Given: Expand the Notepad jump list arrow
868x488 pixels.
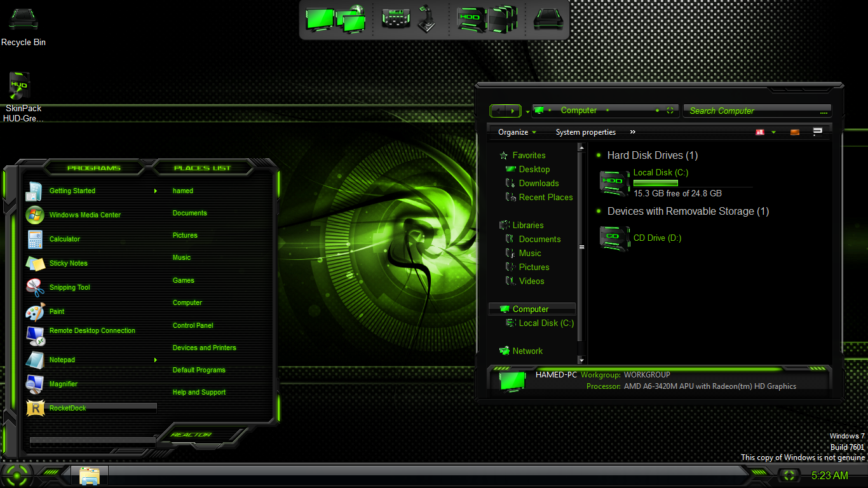Looking at the screenshot, I should 155,360.
